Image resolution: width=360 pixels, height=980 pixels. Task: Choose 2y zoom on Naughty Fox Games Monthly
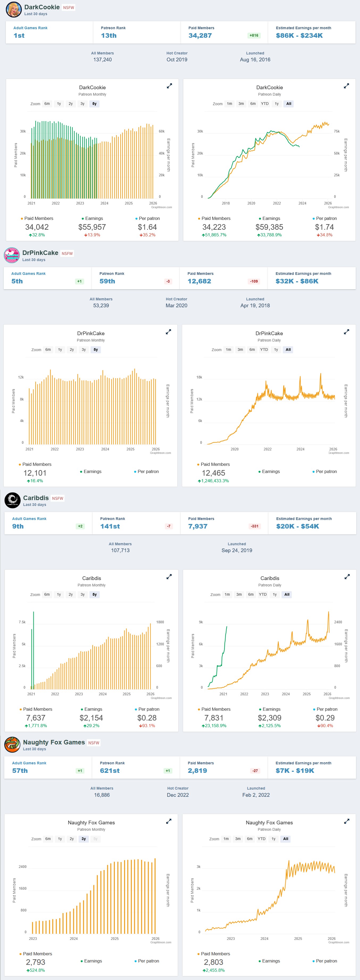tap(72, 839)
